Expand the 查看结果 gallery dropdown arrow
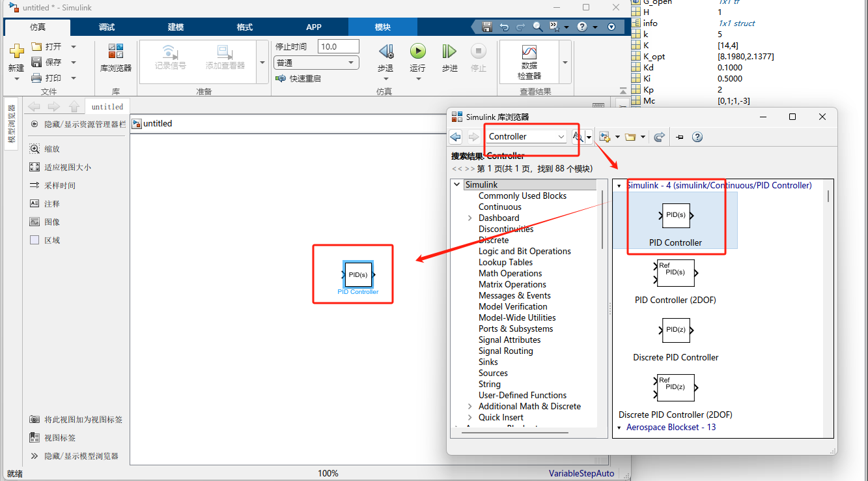868x481 pixels. pyautogui.click(x=565, y=63)
